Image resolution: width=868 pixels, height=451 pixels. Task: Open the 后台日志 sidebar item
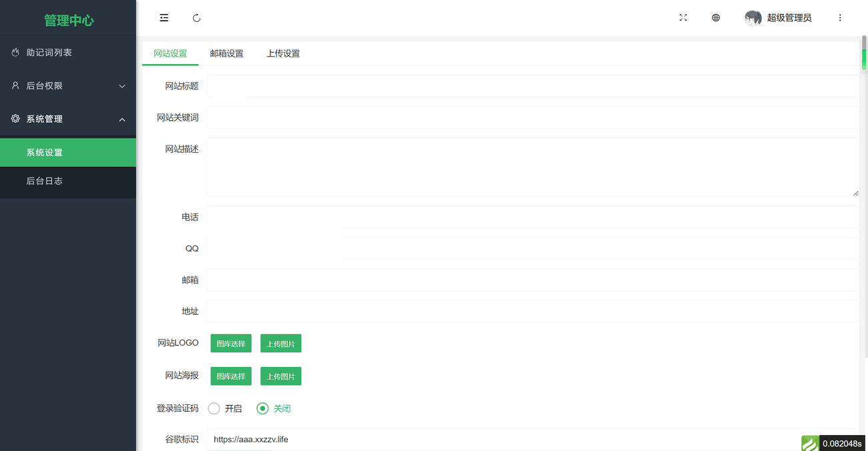pyautogui.click(x=45, y=181)
